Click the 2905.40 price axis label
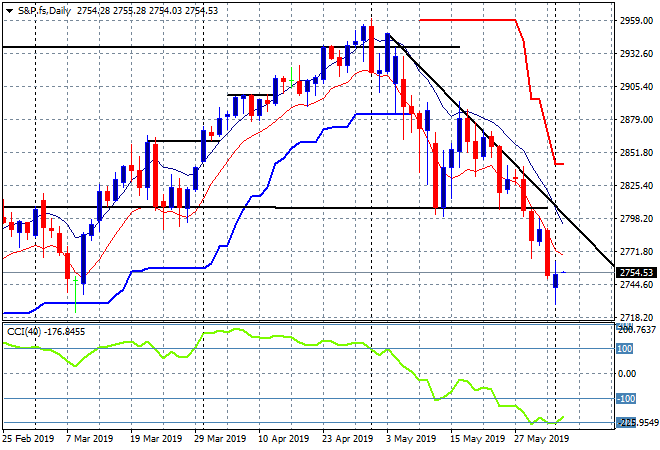This screenshot has height=450, width=660. click(x=636, y=86)
